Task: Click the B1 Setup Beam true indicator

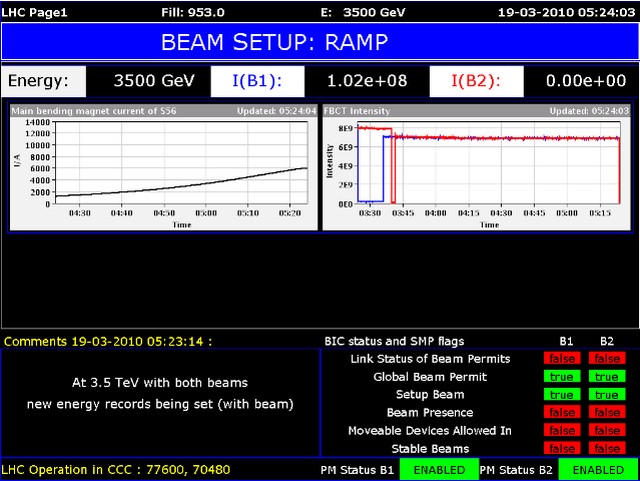Action: (x=562, y=394)
